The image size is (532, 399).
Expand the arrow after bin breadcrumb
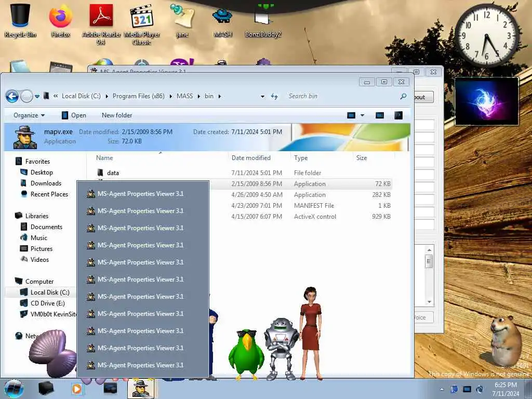220,96
